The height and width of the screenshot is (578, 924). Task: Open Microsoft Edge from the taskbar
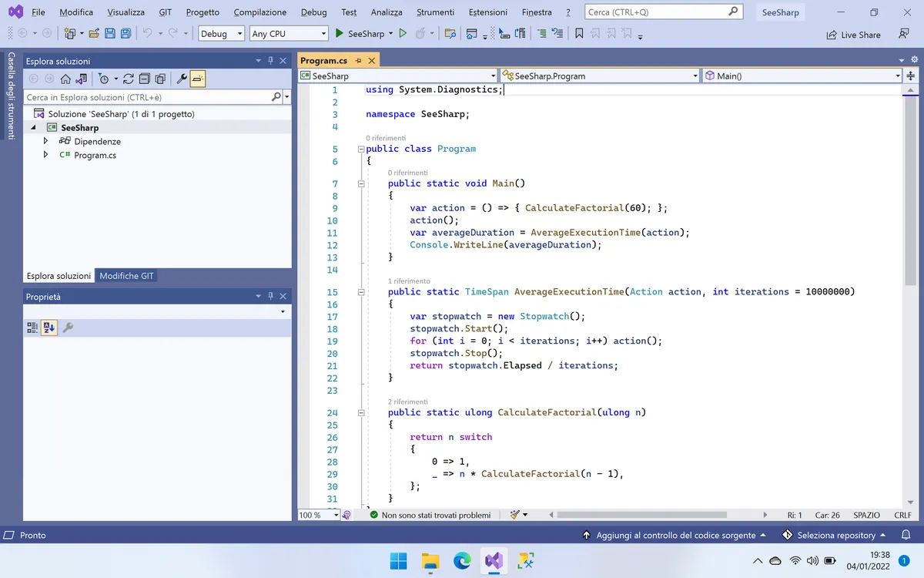[x=462, y=560]
